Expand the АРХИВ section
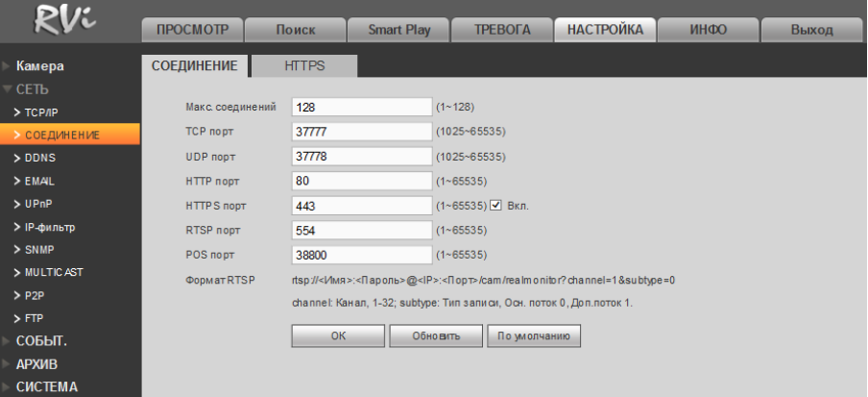Image resolution: width=868 pixels, height=397 pixels. (x=36, y=364)
